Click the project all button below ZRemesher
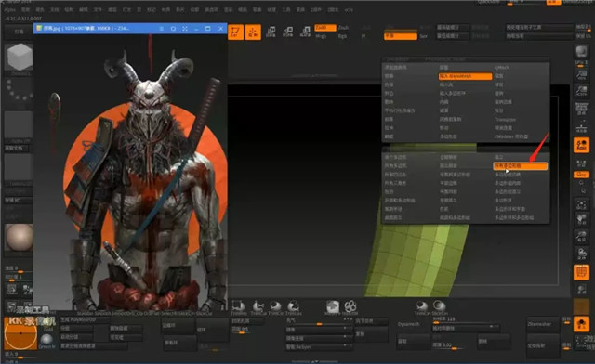This screenshot has height=364, width=595. (x=543, y=345)
